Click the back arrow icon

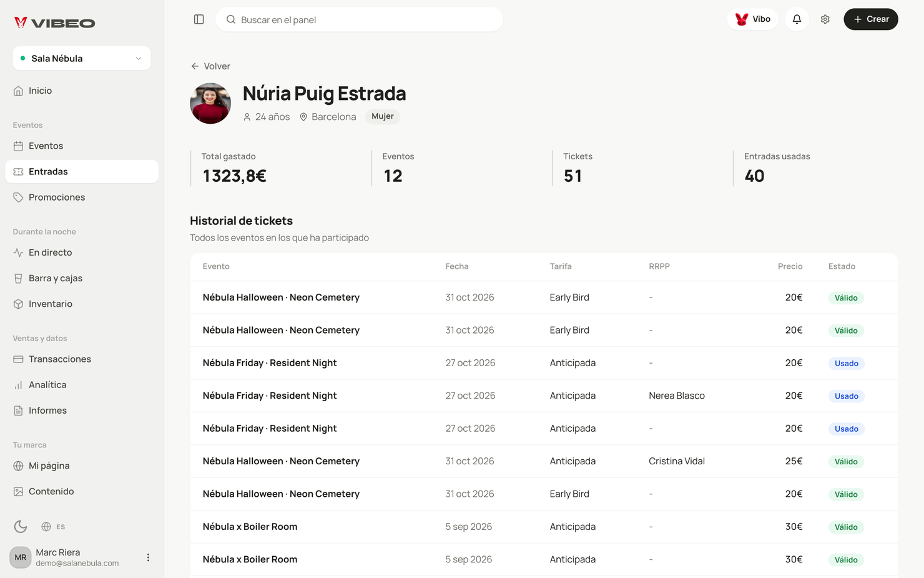(195, 66)
